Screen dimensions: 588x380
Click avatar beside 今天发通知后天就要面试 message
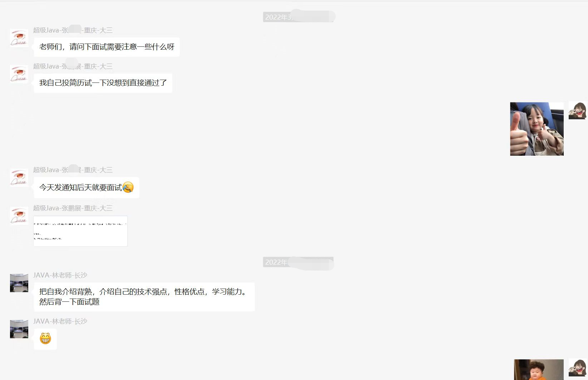[x=19, y=177]
